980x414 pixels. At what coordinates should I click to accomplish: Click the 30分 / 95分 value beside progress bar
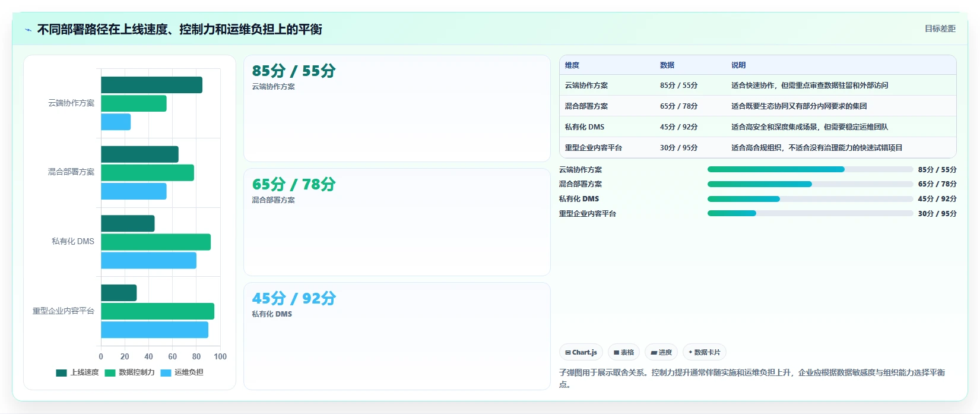[937, 214]
